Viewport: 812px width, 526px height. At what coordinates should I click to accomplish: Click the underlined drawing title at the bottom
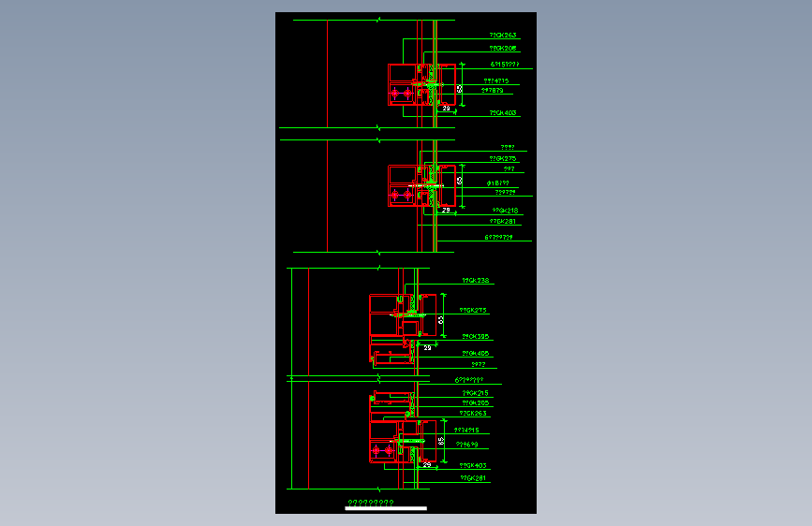(371, 503)
